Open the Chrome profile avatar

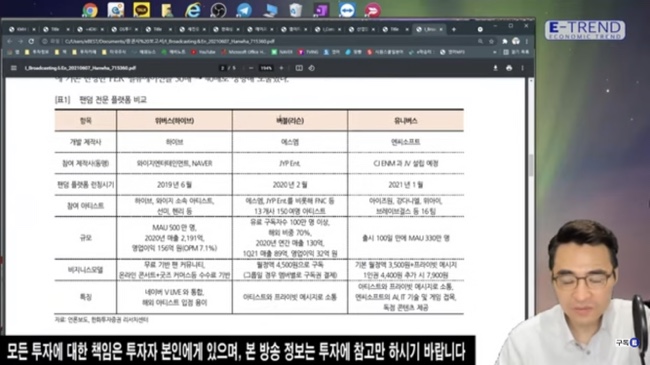[x=516, y=41]
